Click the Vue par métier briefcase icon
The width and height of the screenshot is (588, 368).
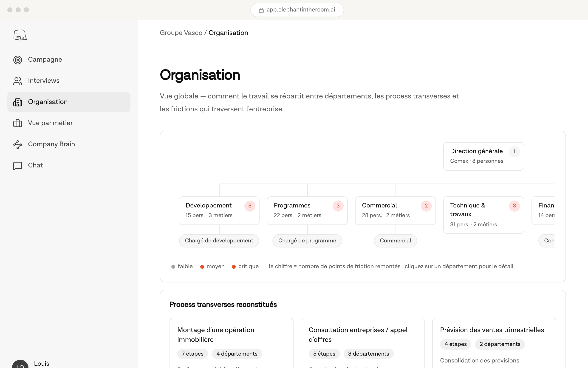pos(18,124)
